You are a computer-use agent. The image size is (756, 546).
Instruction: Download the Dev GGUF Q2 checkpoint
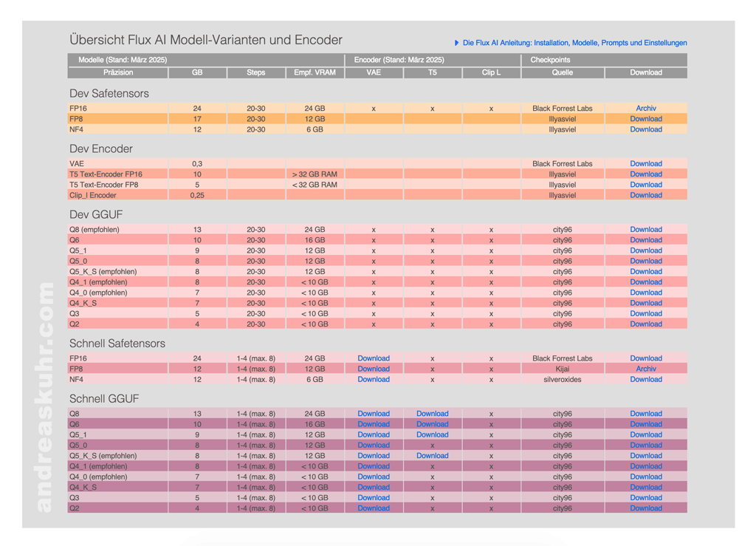pyautogui.click(x=645, y=324)
